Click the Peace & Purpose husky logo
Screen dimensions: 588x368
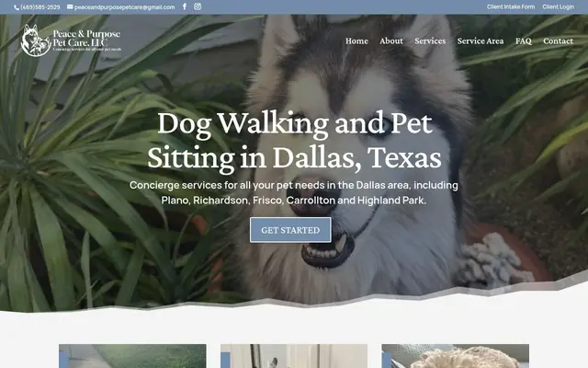[x=72, y=40]
